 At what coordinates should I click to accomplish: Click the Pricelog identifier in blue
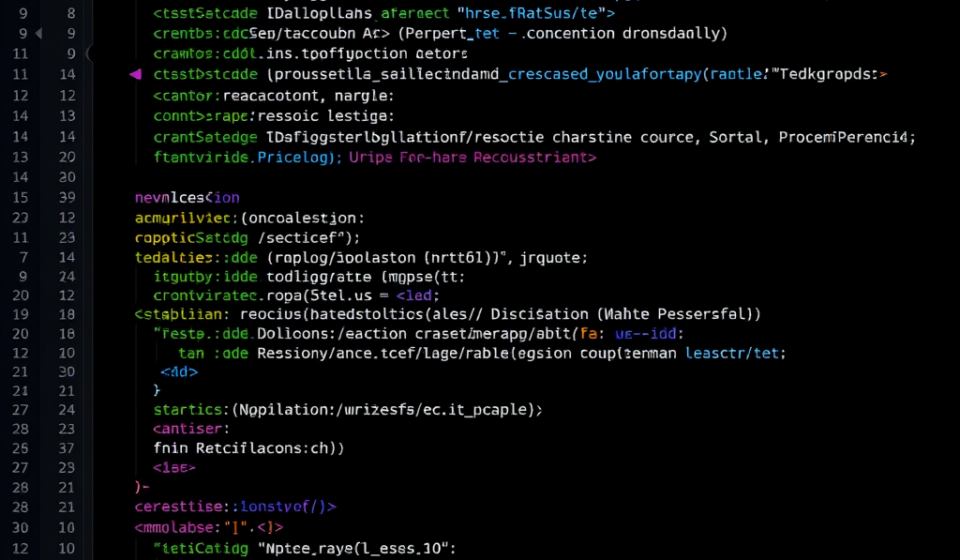coord(292,157)
